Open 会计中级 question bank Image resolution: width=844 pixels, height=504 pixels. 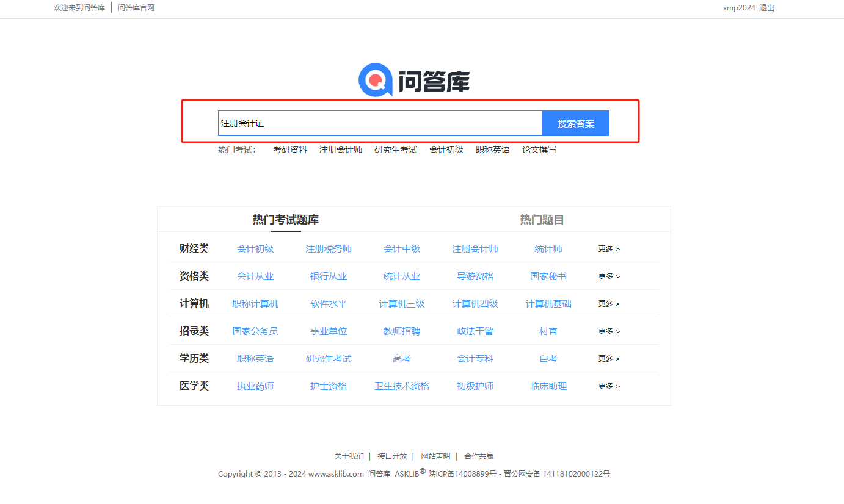tap(402, 249)
